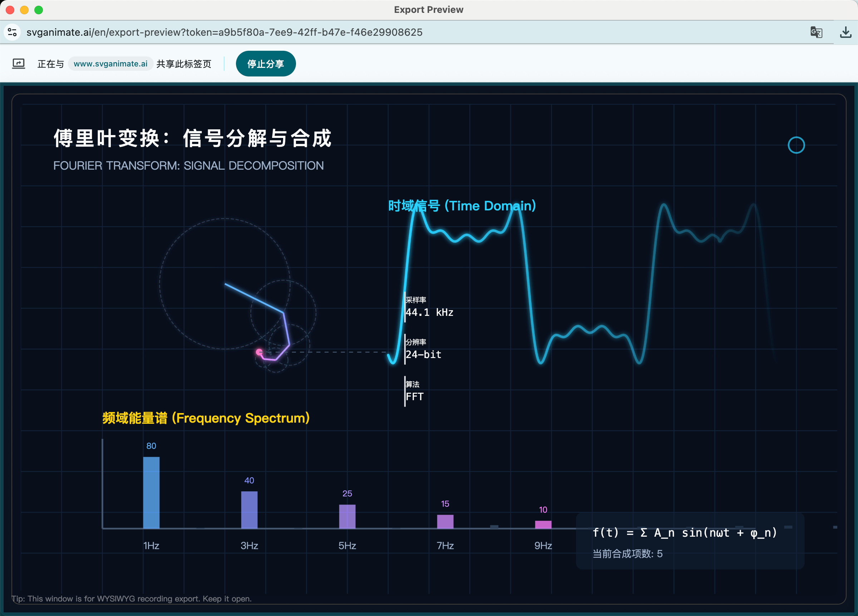Select the 5Hz purple spectrum bar
This screenshot has width=858, height=616.
347,516
